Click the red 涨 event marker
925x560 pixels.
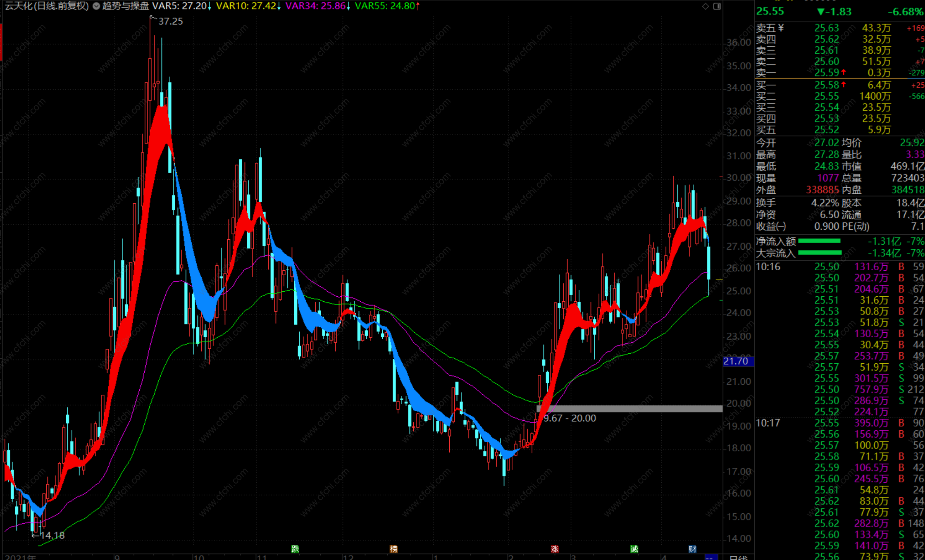coord(555,548)
